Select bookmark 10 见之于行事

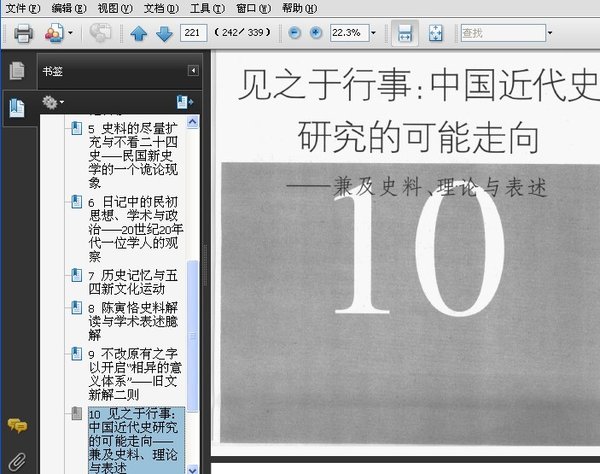pos(136,441)
